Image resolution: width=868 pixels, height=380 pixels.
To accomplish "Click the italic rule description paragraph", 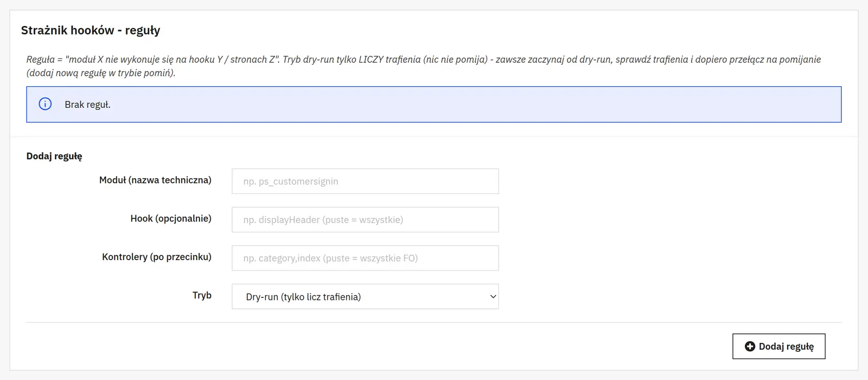I will coord(424,66).
